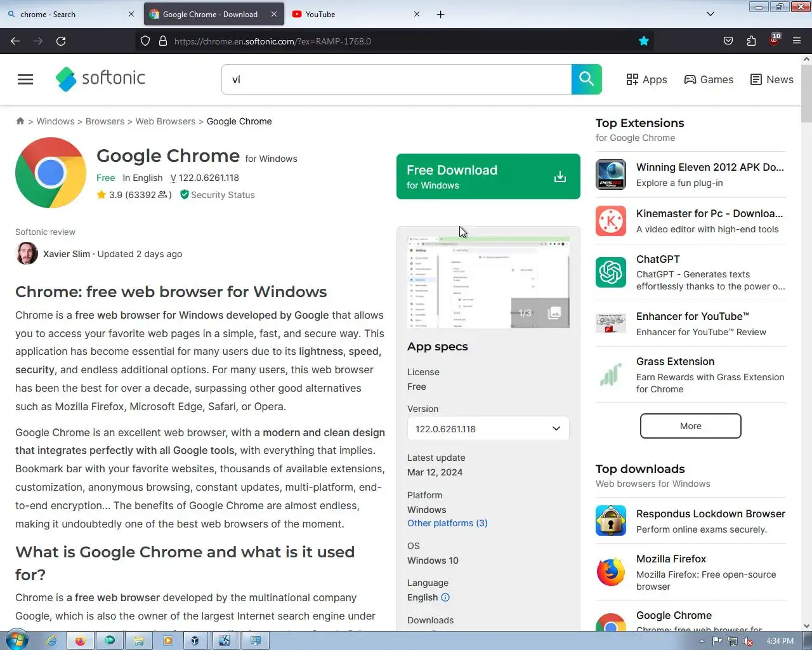This screenshot has width=812, height=650.
Task: Open Internet Explorer from taskbar
Action: pos(51,640)
